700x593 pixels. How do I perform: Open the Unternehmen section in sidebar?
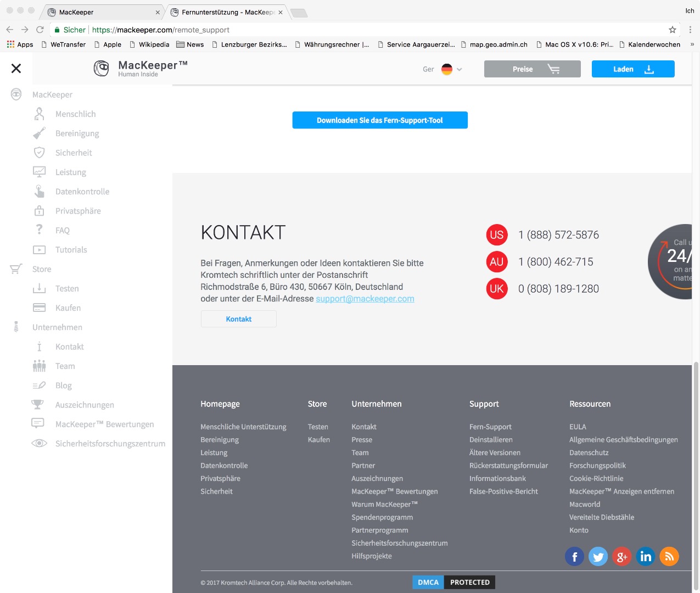(x=57, y=327)
